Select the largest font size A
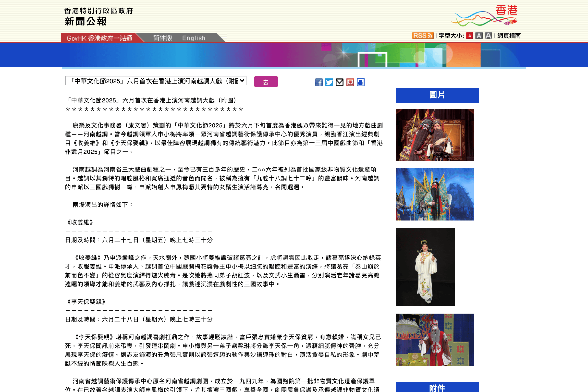The width and height of the screenshot is (588, 392). tap(488, 36)
